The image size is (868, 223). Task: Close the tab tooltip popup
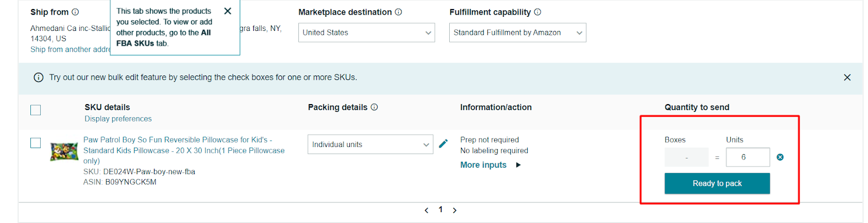click(228, 11)
